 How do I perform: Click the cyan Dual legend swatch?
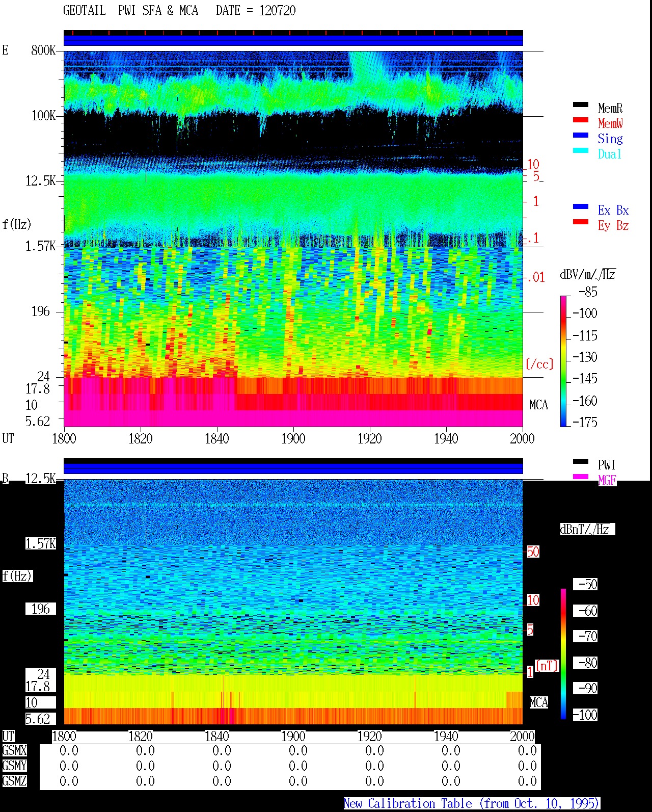[x=580, y=150]
